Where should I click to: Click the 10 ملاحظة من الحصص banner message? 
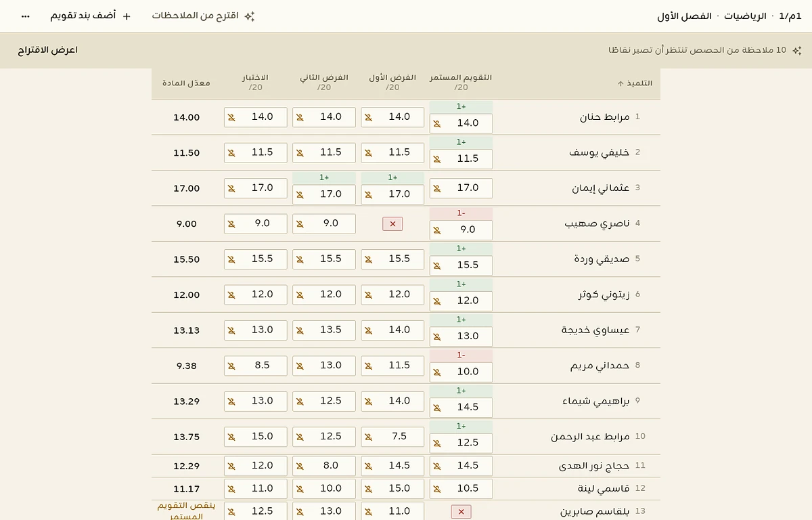tap(697, 50)
